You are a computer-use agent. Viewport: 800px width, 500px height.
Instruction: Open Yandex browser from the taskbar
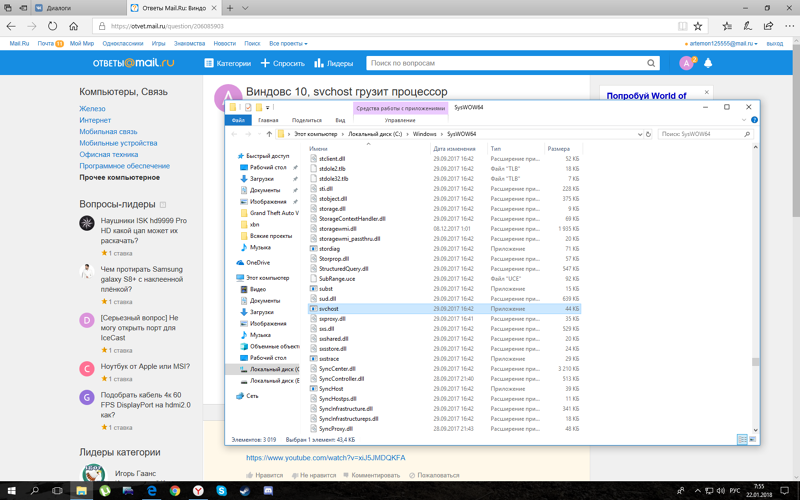(x=198, y=491)
